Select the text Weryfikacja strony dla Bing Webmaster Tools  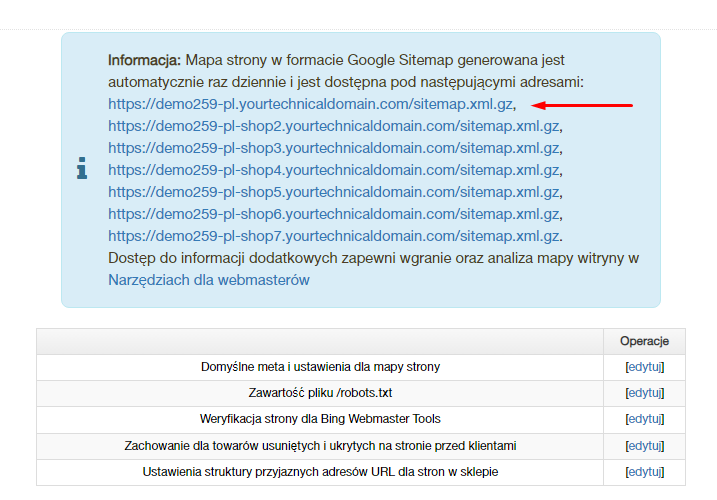pyautogui.click(x=320, y=419)
